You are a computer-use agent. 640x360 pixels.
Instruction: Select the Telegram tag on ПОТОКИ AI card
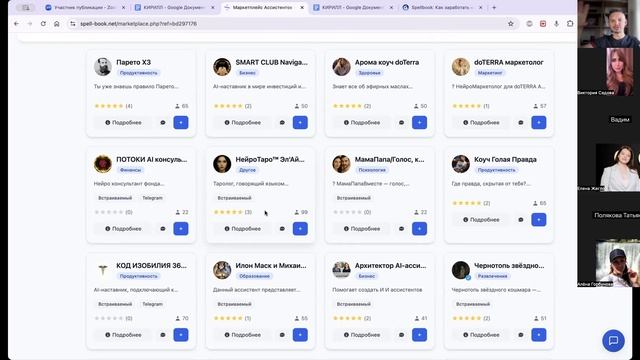(152, 198)
